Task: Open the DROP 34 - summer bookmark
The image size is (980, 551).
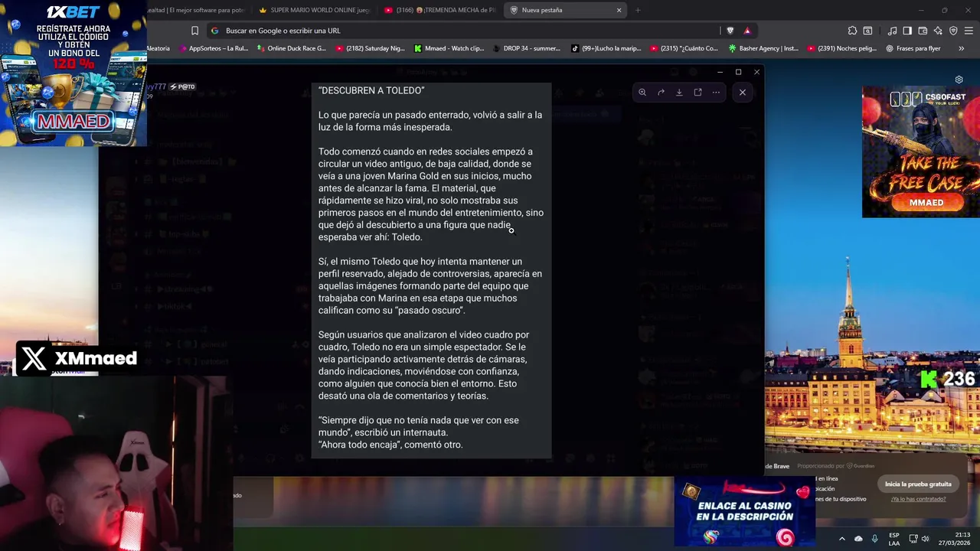Action: point(527,48)
